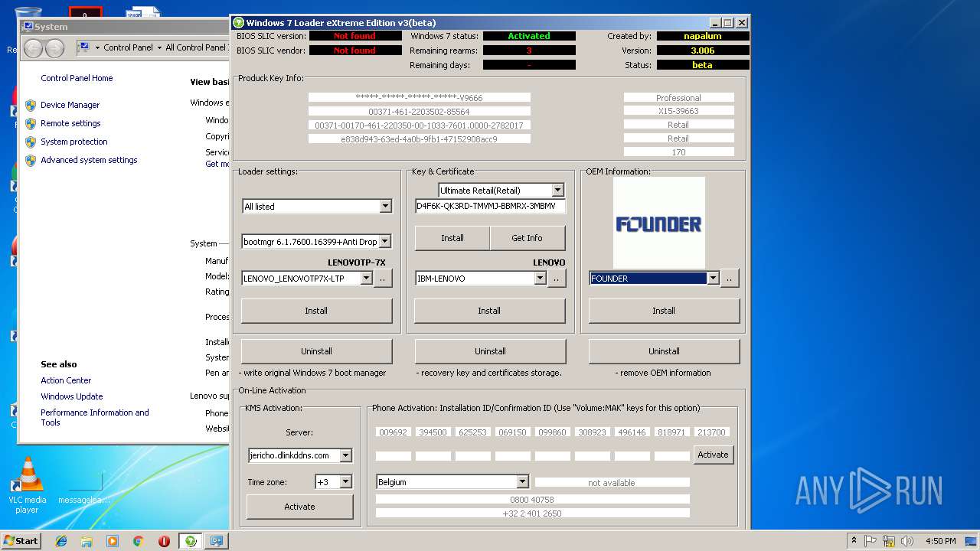Go forward in System window
This screenshot has height=551, width=980.
[54, 48]
